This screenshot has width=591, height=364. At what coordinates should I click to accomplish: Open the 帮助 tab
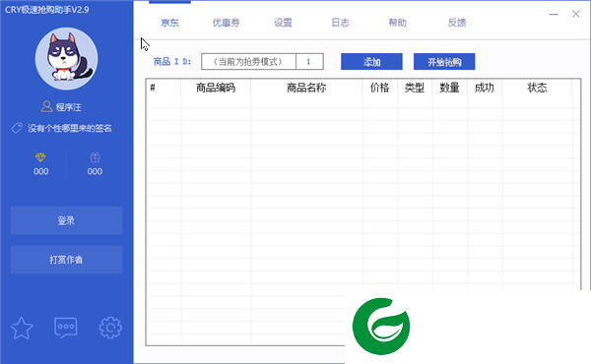point(398,23)
